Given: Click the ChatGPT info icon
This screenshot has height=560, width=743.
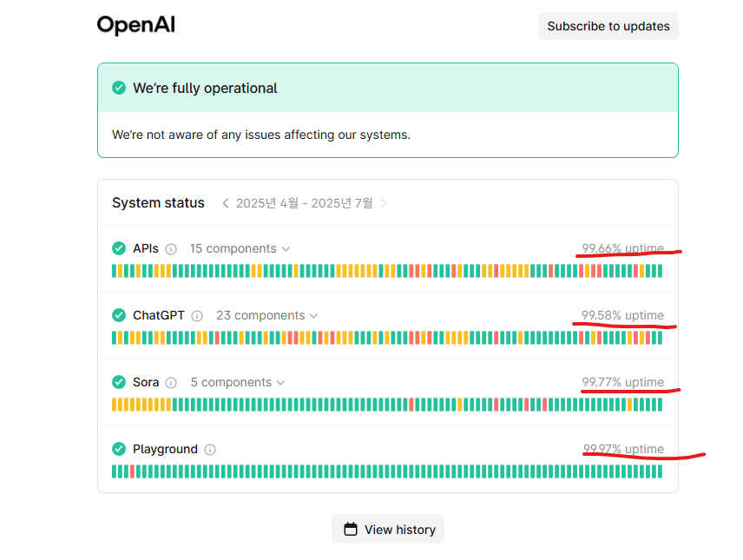Looking at the screenshot, I should pos(197,316).
